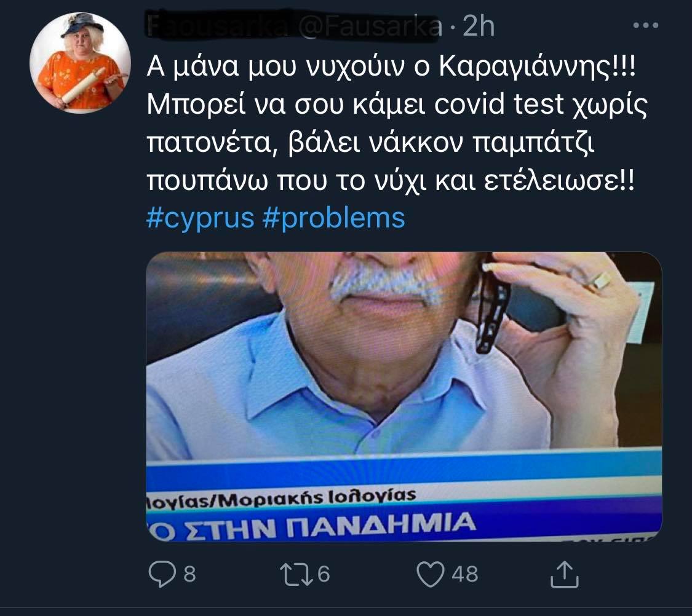Follow the #cyprus hashtag link
The image size is (692, 616).
pos(201,218)
